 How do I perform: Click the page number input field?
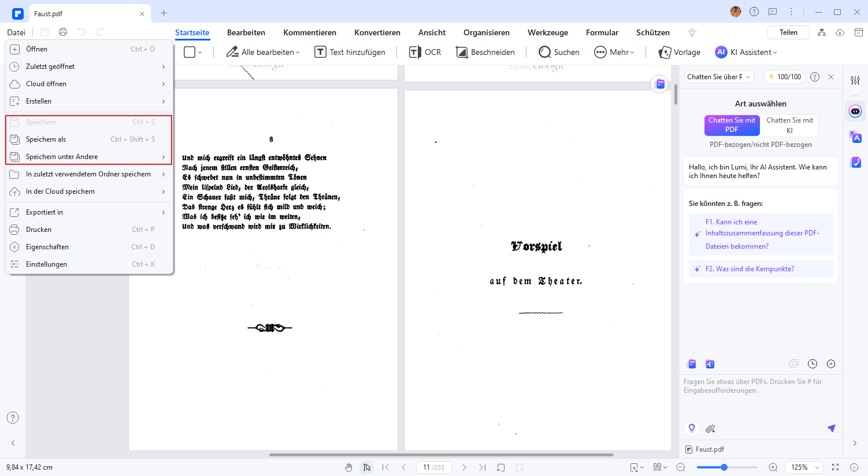point(434,467)
